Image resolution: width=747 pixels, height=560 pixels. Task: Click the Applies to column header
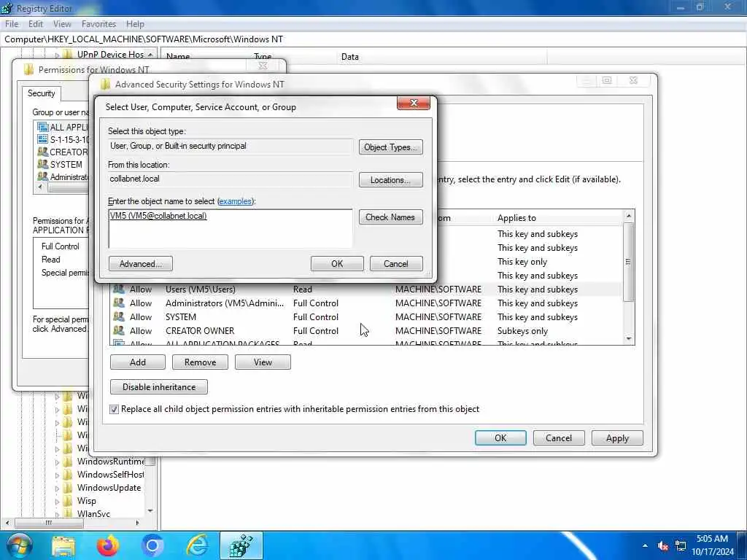516,218
